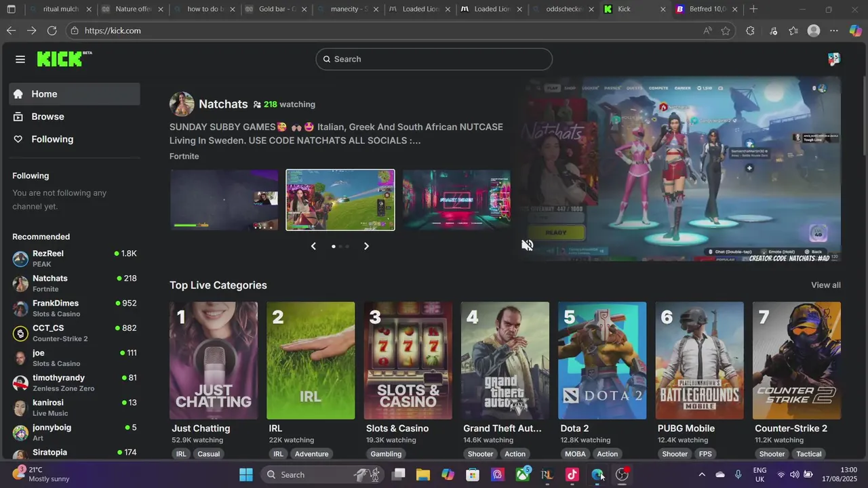Click the FPS tag under PUBG Mobile
Screen dimensions: 868x488
click(705, 454)
